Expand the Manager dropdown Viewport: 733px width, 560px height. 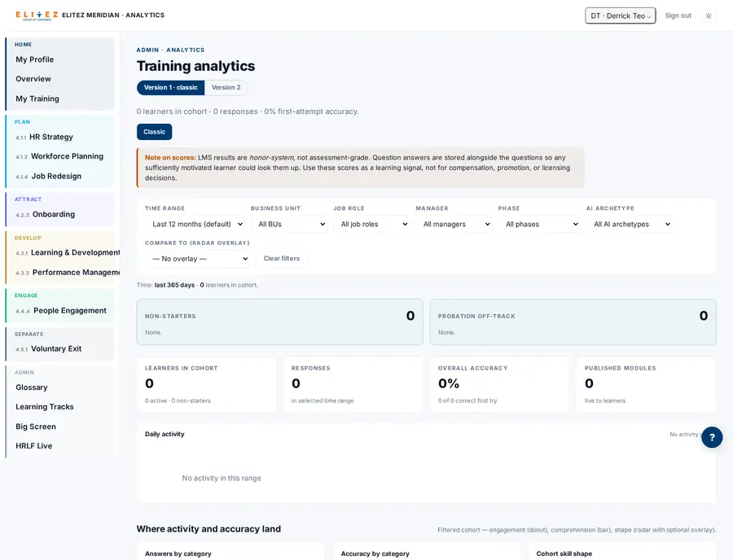(454, 224)
